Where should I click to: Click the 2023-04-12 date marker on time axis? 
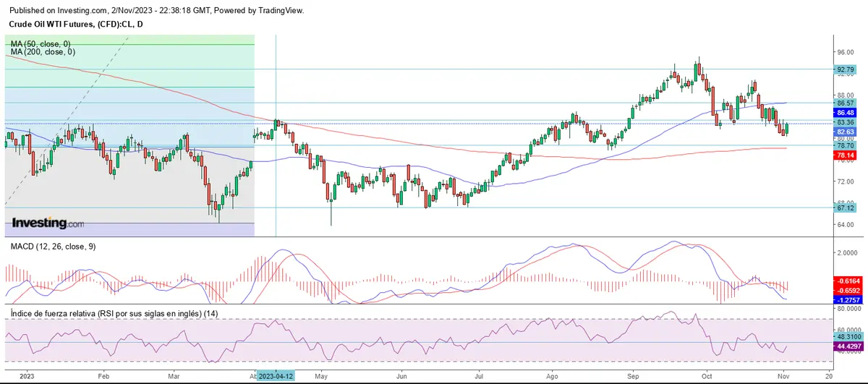(x=277, y=376)
